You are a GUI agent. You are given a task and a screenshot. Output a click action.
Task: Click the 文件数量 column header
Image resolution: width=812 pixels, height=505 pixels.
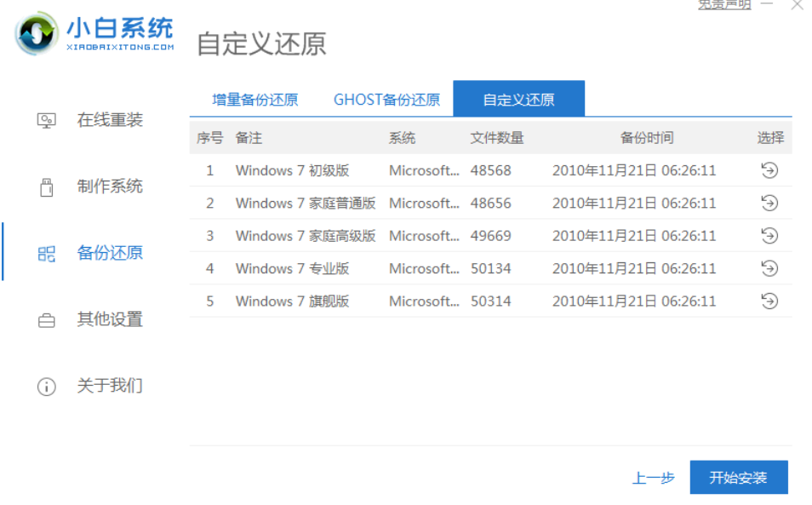click(x=497, y=138)
